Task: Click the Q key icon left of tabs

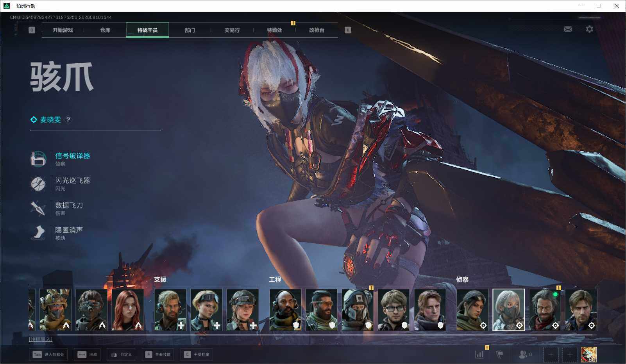Action: point(32,30)
